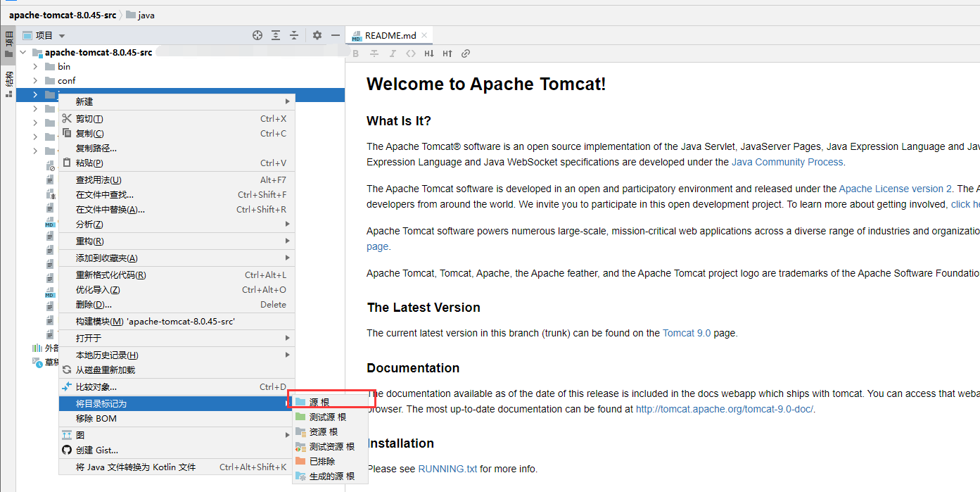Choose 创建 Gist... menu item

click(x=177, y=450)
